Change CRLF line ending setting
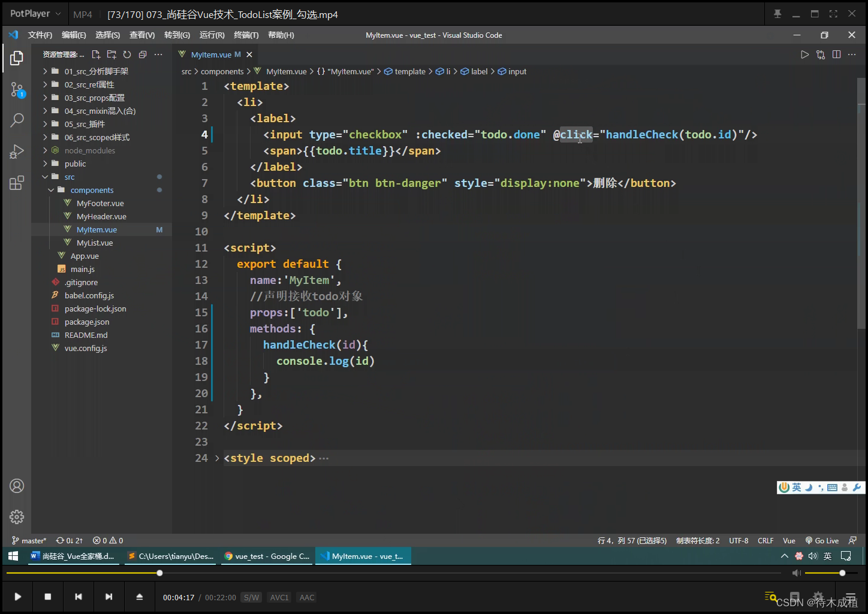Viewport: 868px width, 614px height. [x=765, y=540]
